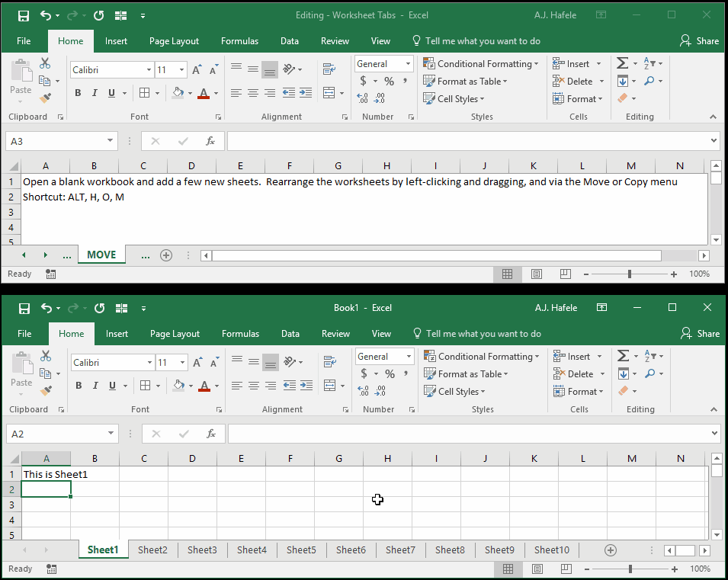728x580 pixels.
Task: Open font name dropdown in Book1 window
Action: [x=149, y=363]
